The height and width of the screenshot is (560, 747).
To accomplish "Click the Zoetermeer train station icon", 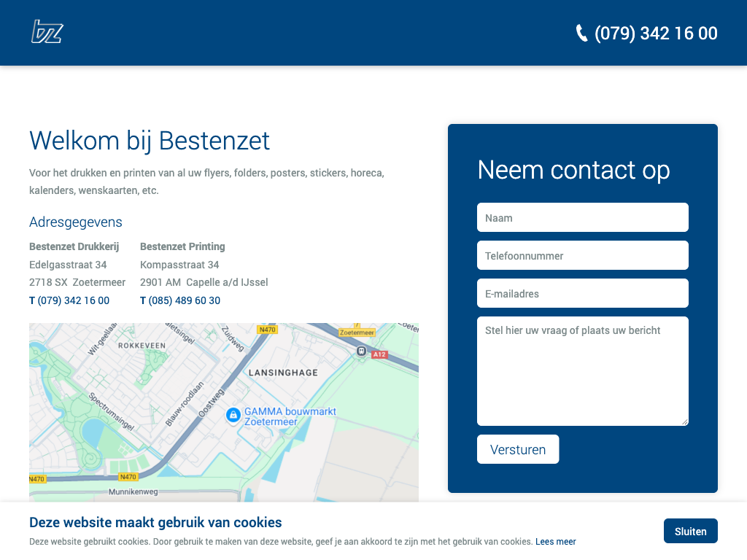I will [x=360, y=351].
